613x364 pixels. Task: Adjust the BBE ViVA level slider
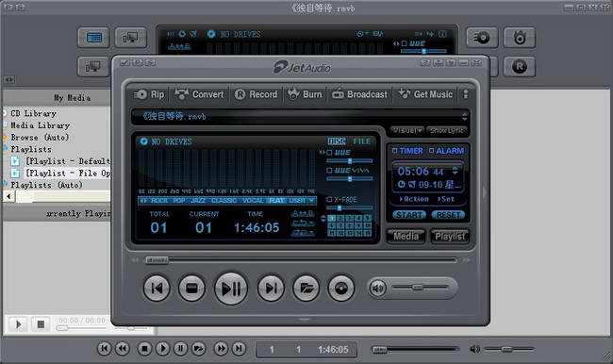pos(350,179)
